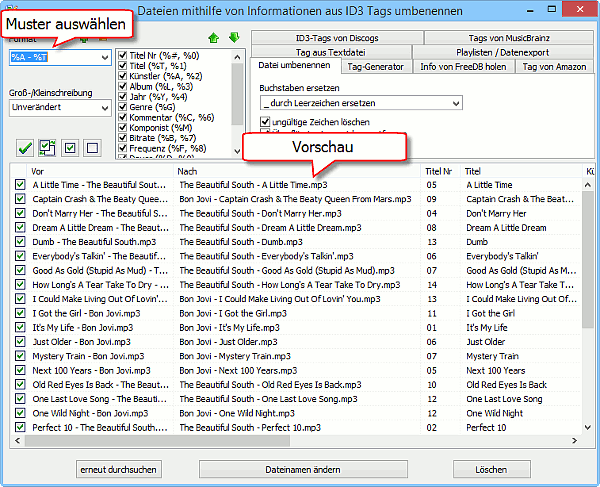Open the Format pattern dropdown

click(x=103, y=57)
